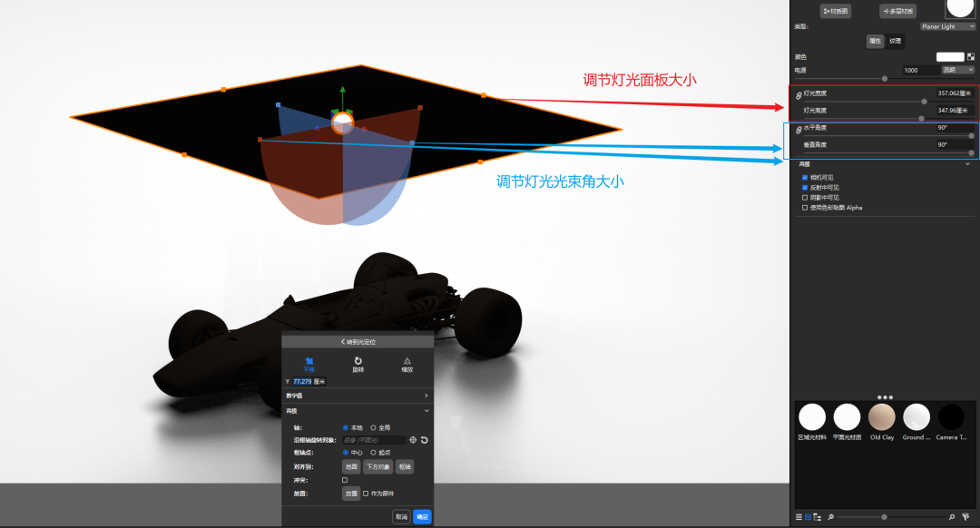
Task: Click the 电源 power slider handle
Action: 885,79
